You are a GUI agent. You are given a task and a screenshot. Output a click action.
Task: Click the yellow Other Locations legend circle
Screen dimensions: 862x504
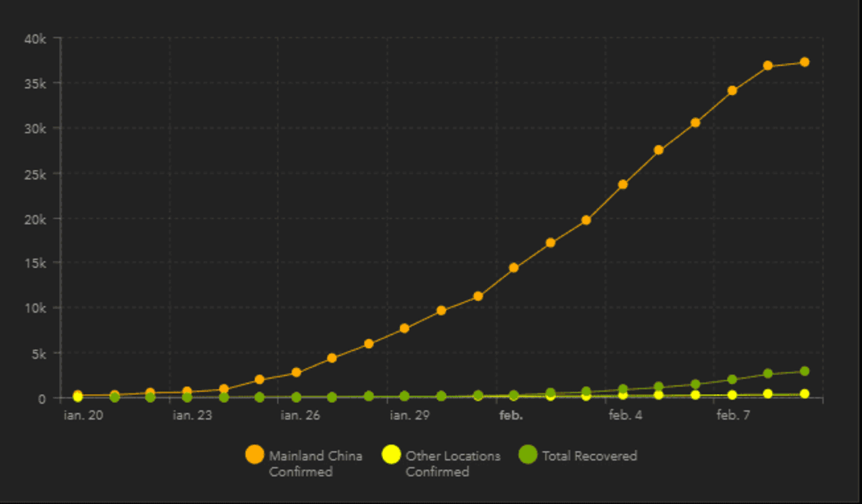coord(391,454)
